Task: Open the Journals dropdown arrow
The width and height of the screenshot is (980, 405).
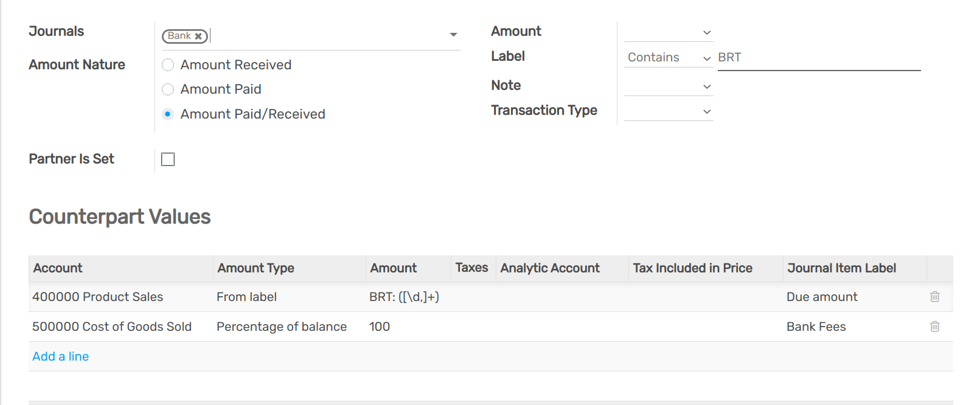Action: [x=453, y=35]
